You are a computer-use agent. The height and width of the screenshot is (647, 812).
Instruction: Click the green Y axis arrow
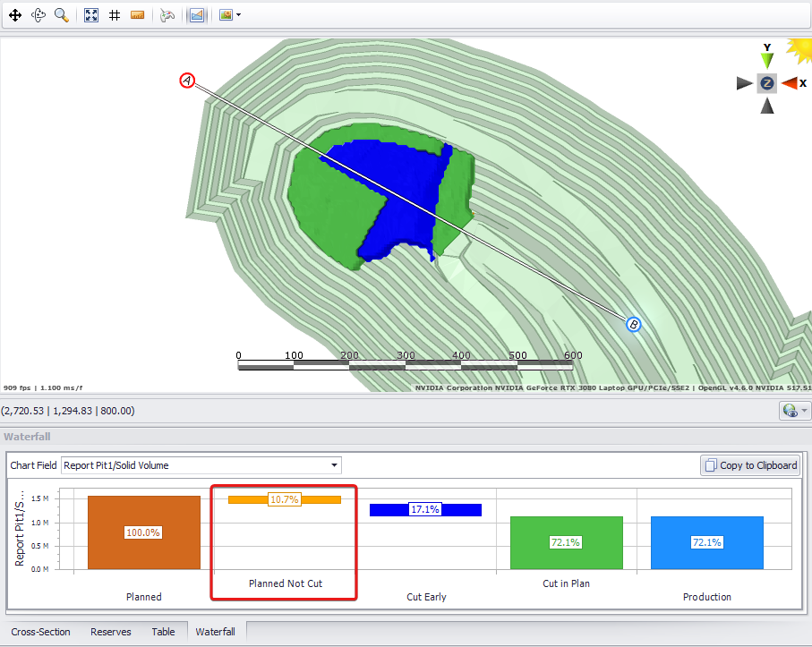(x=766, y=60)
